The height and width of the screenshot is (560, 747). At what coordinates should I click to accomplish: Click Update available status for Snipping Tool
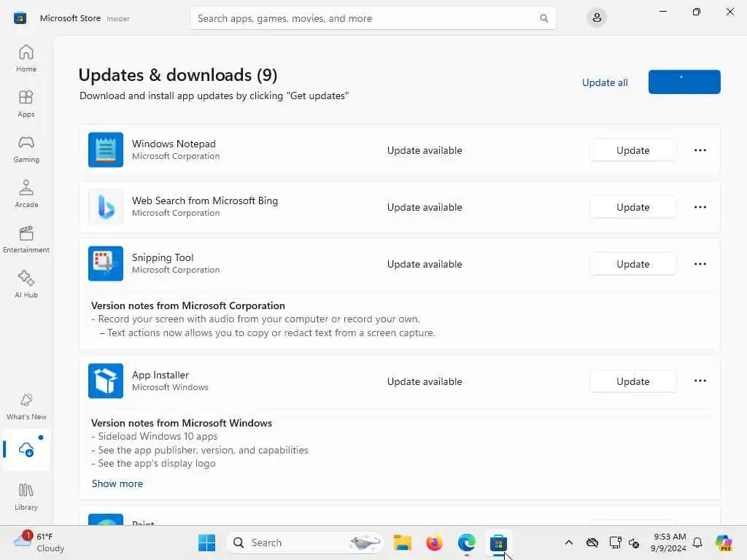pos(424,264)
